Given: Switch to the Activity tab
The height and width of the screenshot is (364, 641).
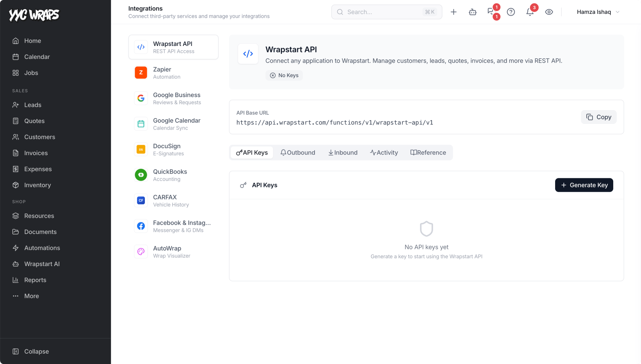Looking at the screenshot, I should [x=384, y=153].
